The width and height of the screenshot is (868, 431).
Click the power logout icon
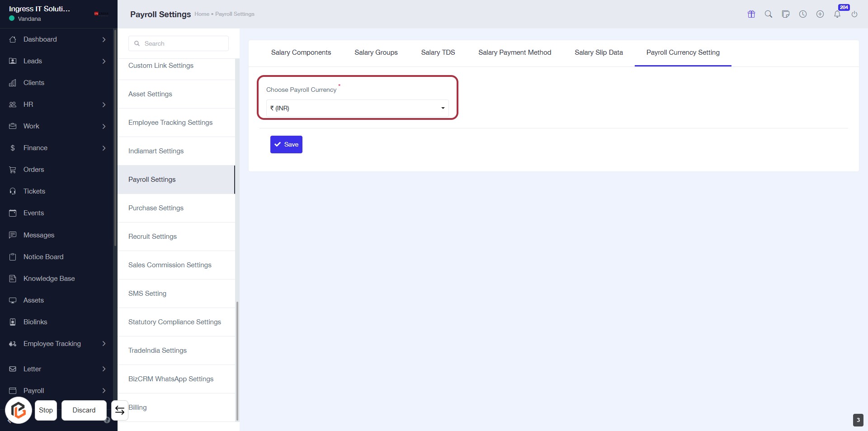pos(854,14)
